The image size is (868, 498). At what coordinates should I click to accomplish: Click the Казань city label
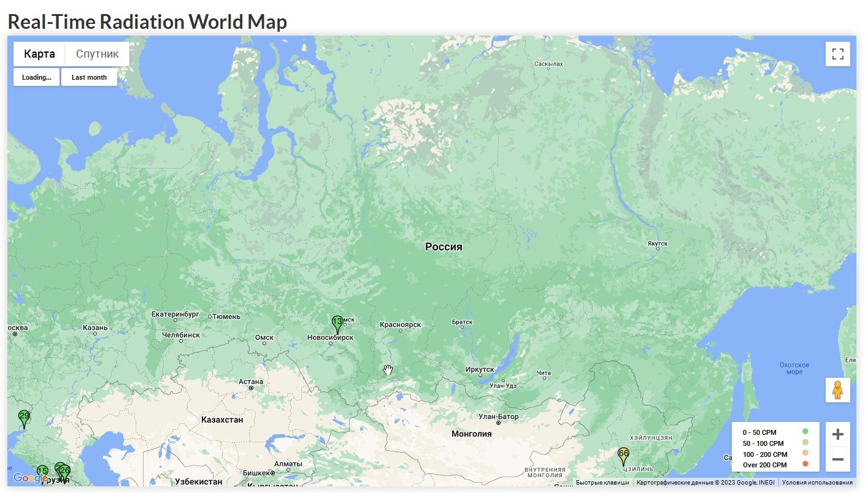[x=95, y=328]
